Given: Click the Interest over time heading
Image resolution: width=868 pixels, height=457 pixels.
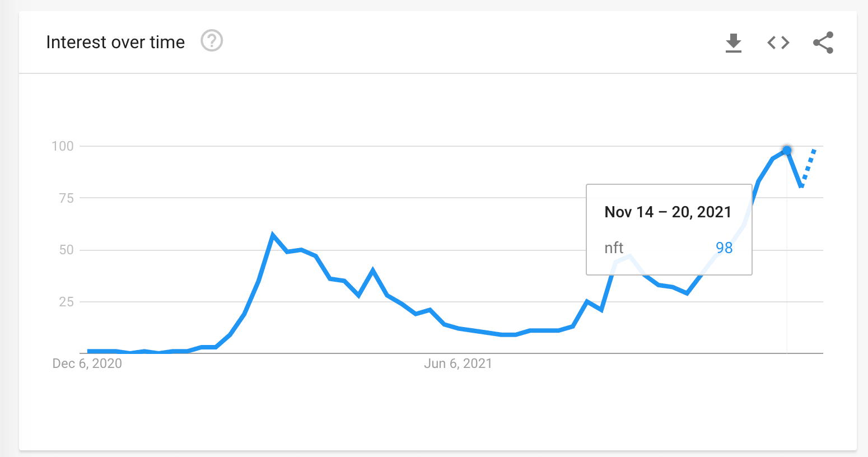Looking at the screenshot, I should [x=115, y=42].
